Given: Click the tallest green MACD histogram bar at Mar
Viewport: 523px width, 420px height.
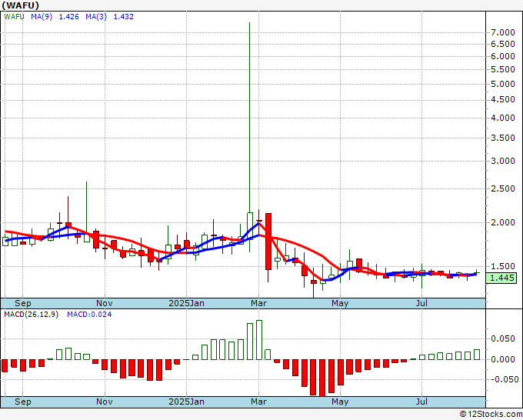Looking at the screenshot, I should click(259, 340).
